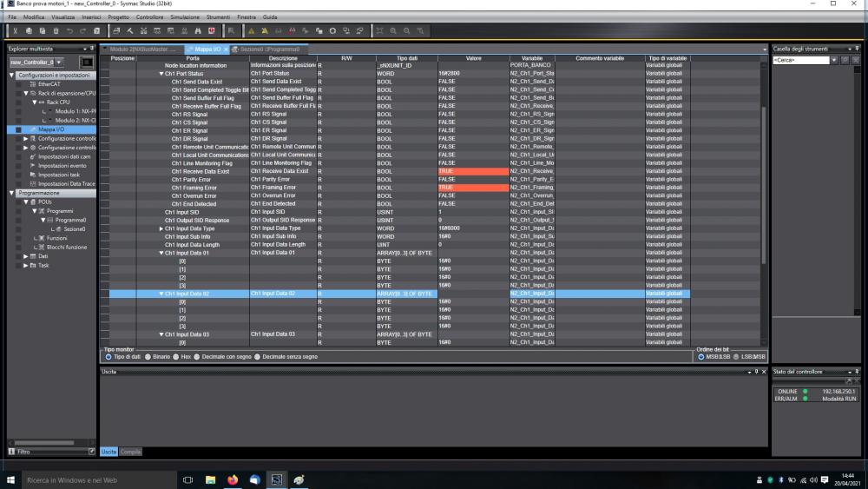Image resolution: width=868 pixels, height=489 pixels.
Task: Click the Explorer horizontal scrollbar
Action: pyautogui.click(x=44, y=442)
